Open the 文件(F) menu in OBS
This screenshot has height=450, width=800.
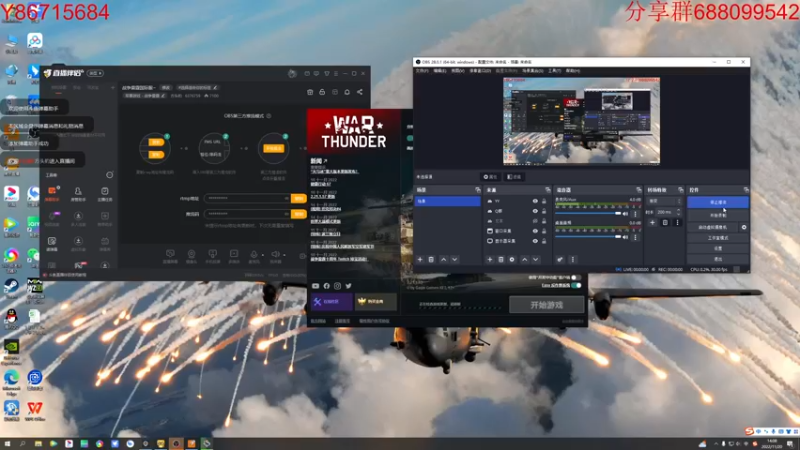pyautogui.click(x=422, y=71)
